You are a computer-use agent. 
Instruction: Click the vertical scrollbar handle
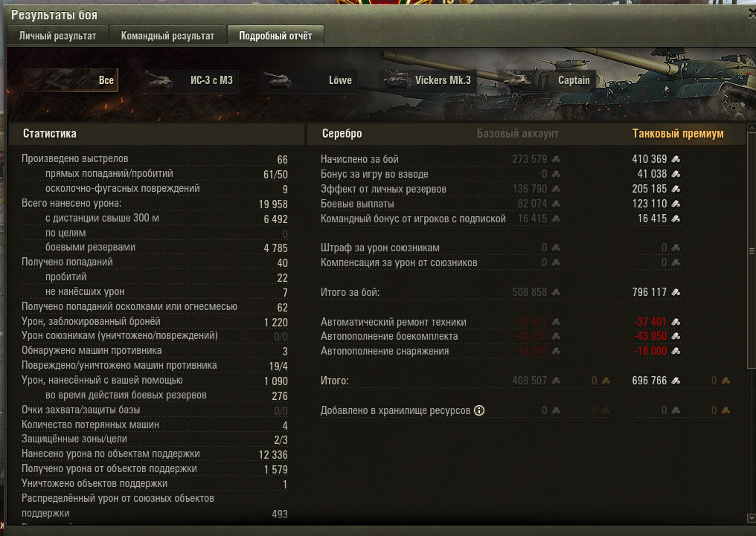[x=752, y=251]
